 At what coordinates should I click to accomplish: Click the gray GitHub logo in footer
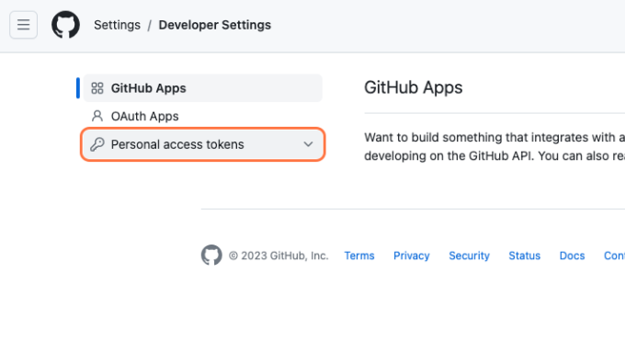(x=211, y=256)
